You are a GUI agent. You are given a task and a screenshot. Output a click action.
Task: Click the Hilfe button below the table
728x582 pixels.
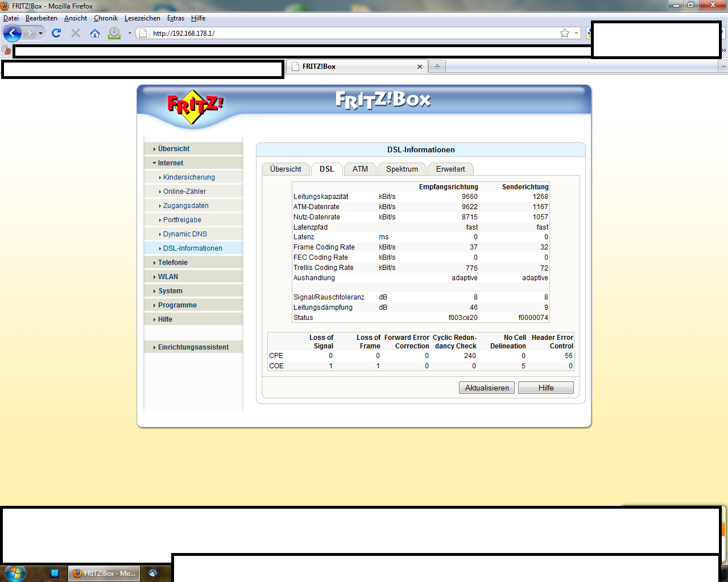click(x=546, y=388)
